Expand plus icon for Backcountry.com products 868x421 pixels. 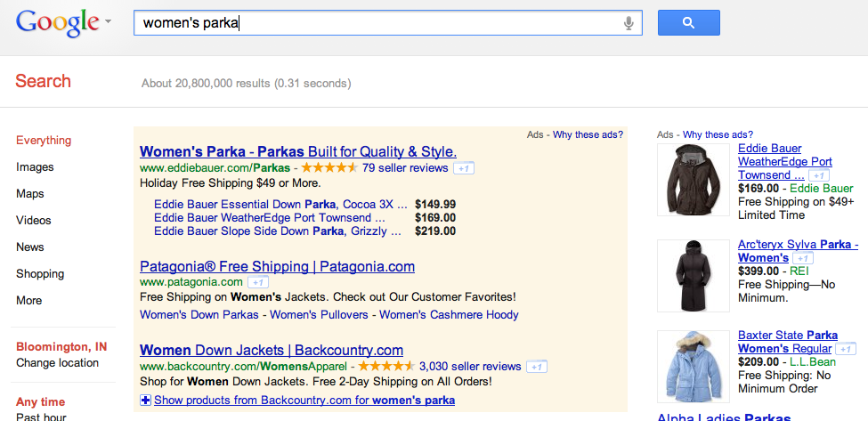(146, 400)
